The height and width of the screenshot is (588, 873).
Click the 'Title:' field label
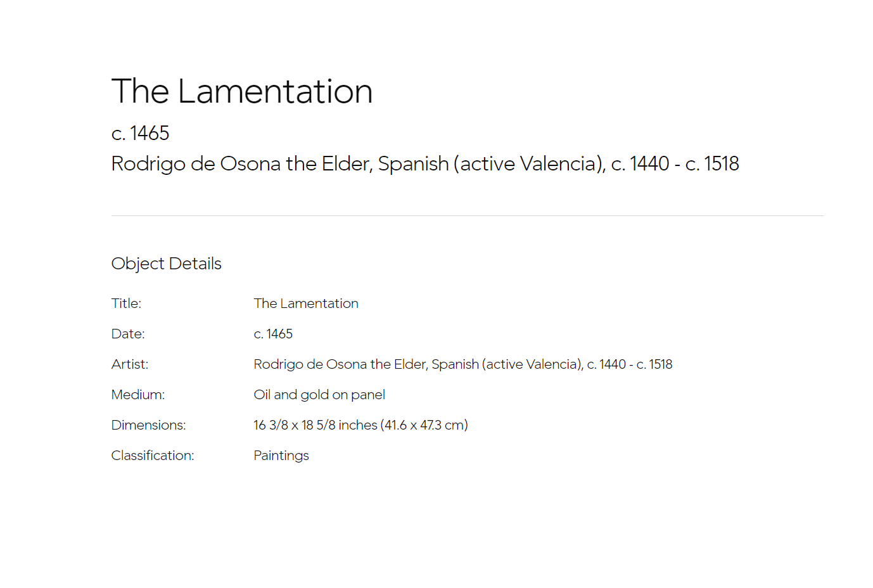(126, 304)
